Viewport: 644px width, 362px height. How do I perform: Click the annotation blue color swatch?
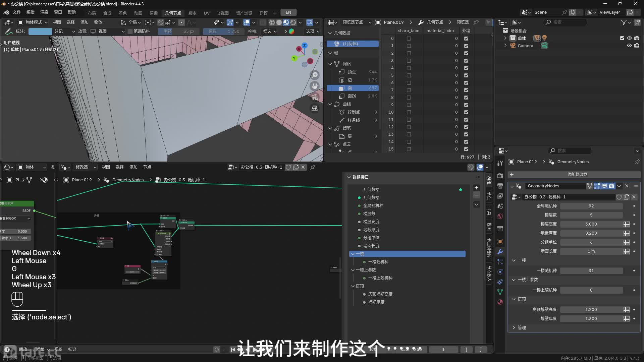pos(40,32)
